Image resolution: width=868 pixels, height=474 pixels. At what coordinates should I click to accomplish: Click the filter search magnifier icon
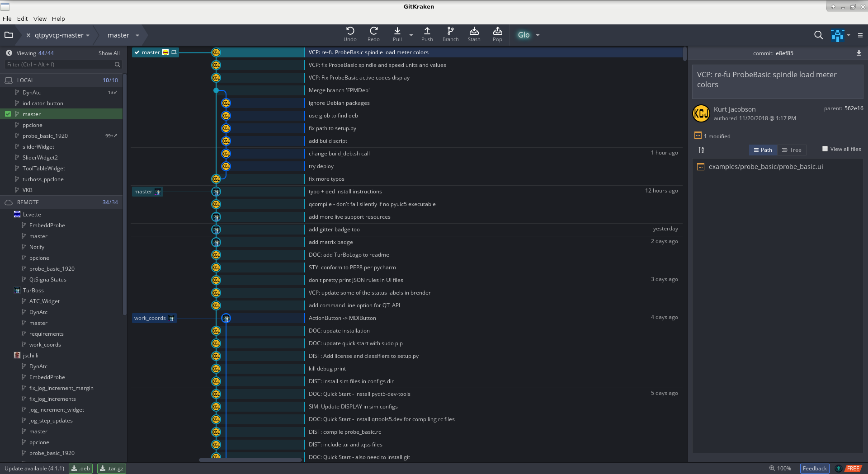118,65
